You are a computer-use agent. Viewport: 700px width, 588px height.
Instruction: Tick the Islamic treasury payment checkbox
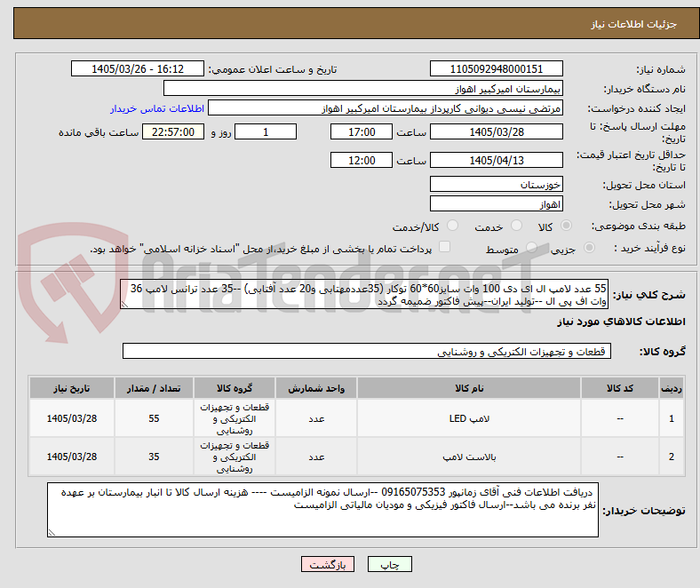[444, 247]
